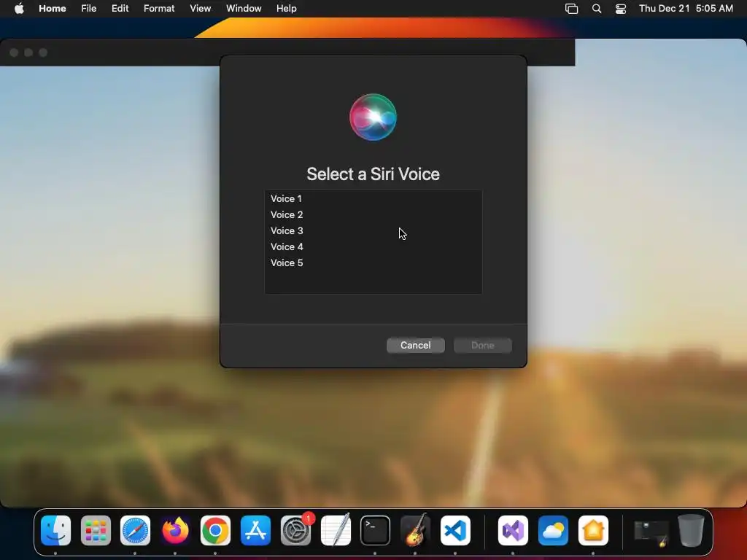Launch GarageBand from the Dock
This screenshot has height=560, width=747.
point(415,531)
